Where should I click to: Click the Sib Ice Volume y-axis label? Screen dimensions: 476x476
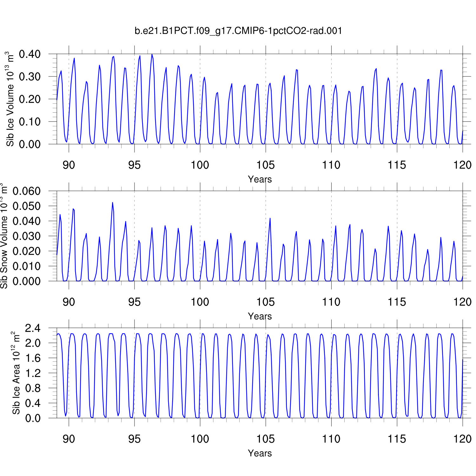click(10, 99)
